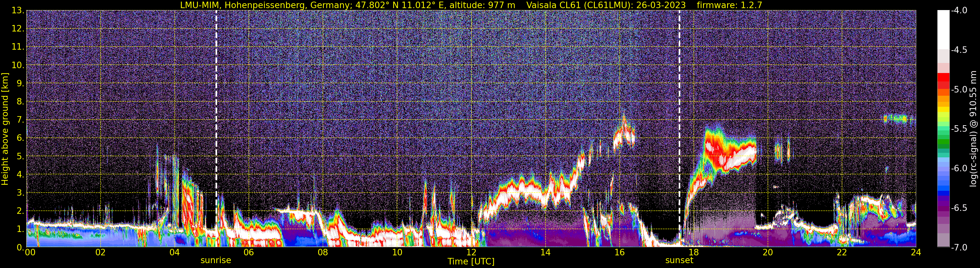This screenshot has height=268, width=980.
Task: Click 'Vaisala CL61 (CL61LMU): 26-03-2023' in the title
Action: tap(606, 5)
